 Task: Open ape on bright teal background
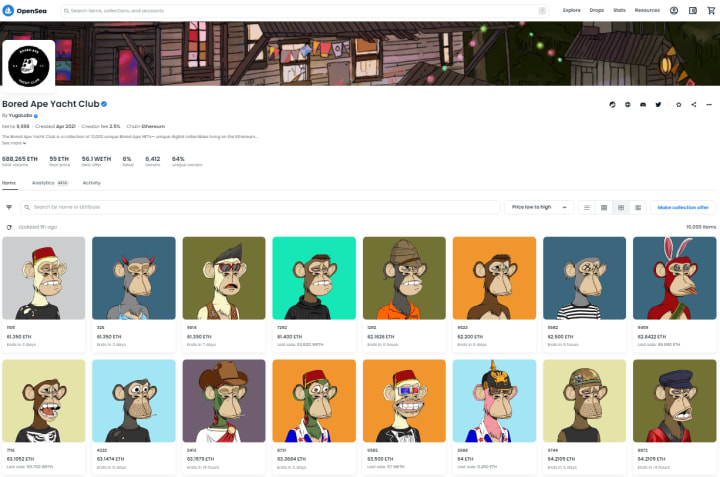[314, 278]
